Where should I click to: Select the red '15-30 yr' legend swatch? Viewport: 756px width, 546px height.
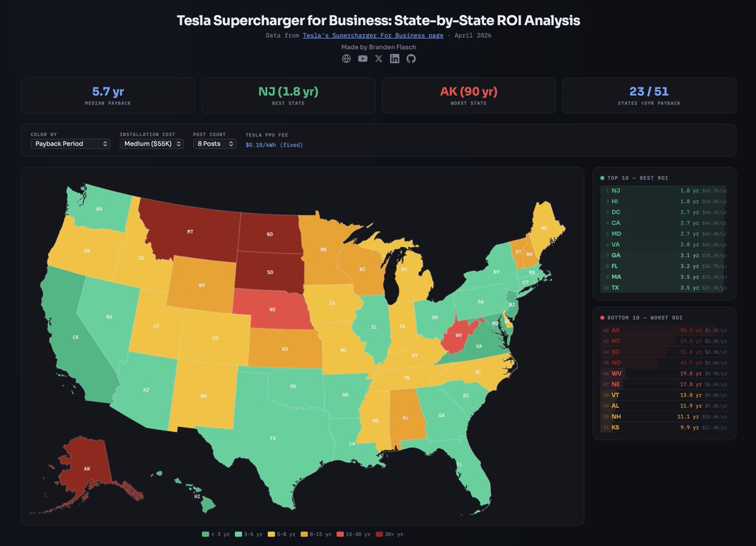(x=340, y=534)
